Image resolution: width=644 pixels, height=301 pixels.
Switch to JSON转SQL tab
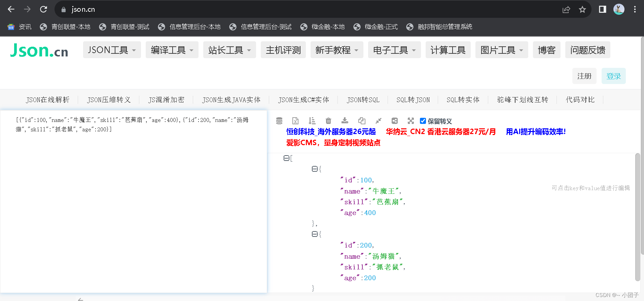click(363, 100)
